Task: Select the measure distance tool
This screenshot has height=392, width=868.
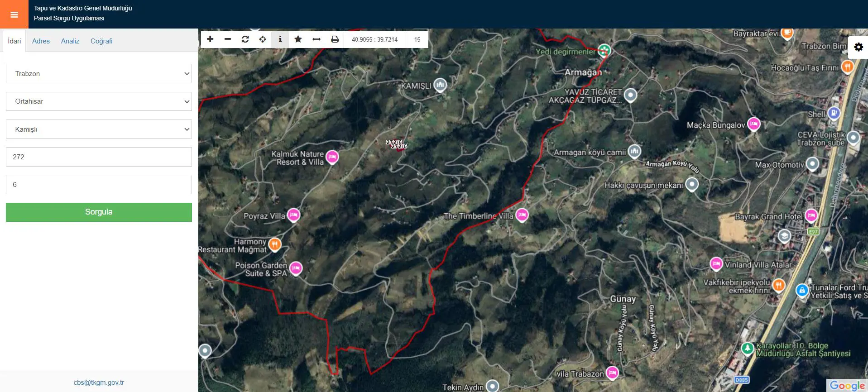Action: [317, 39]
